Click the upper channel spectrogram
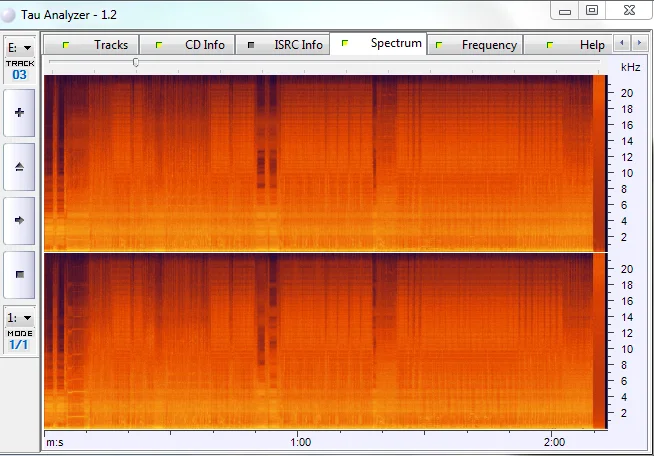This screenshot has width=654, height=456. [x=325, y=163]
